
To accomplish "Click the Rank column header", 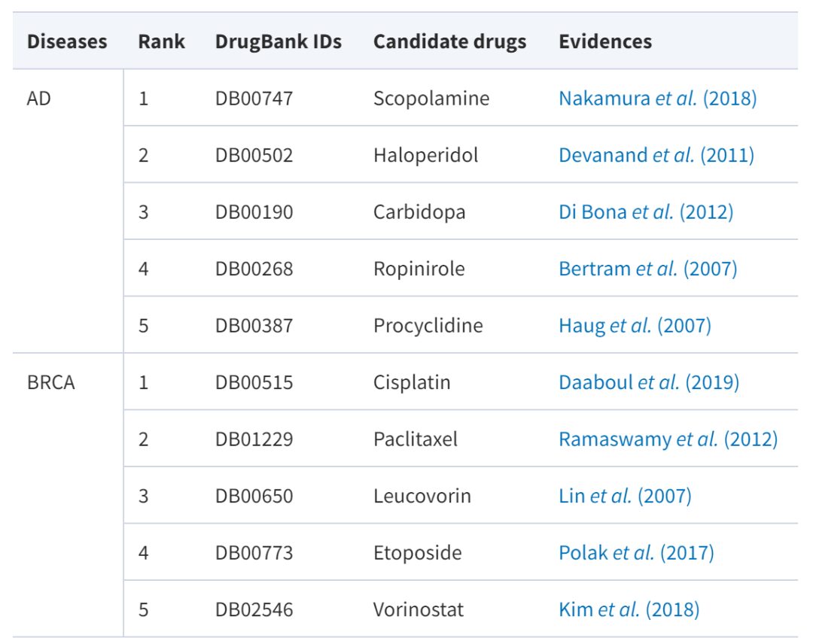I will (x=161, y=41).
